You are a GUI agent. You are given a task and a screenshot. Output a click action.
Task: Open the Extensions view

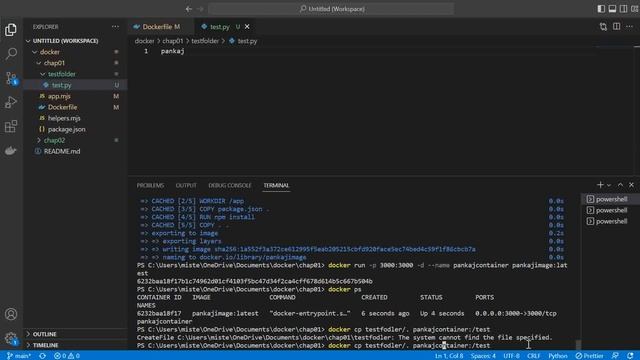11,126
